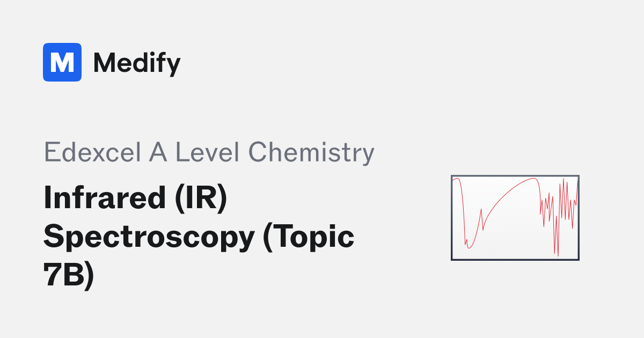
Task: Click the 7B) text on the last line
Action: [x=69, y=276]
